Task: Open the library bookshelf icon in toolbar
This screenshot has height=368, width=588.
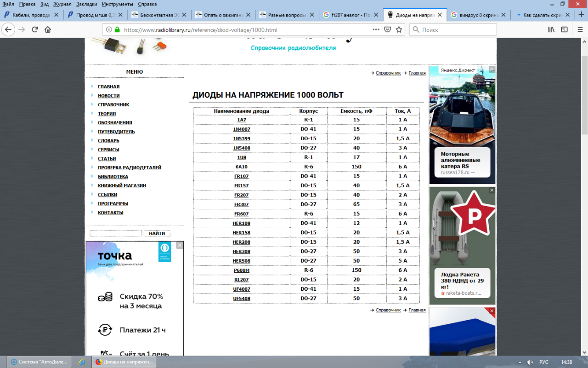Action: [551, 29]
